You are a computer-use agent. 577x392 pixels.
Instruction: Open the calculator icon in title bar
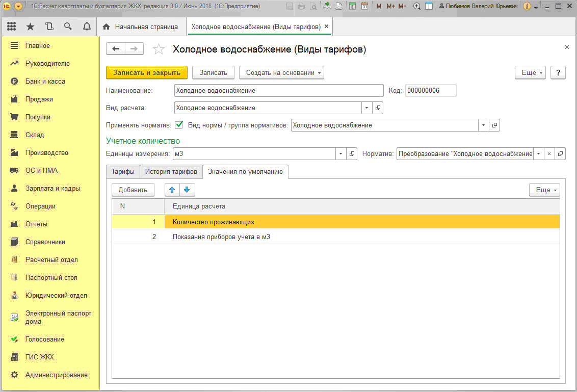pyautogui.click(x=352, y=6)
